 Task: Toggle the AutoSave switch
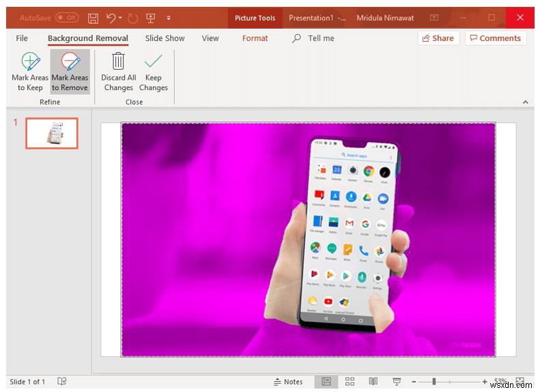tap(67, 18)
